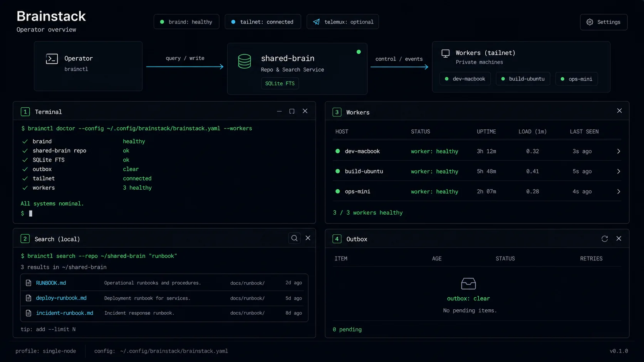Click panel number 1 badge for Terminal
The width and height of the screenshot is (644, 362).
click(25, 112)
